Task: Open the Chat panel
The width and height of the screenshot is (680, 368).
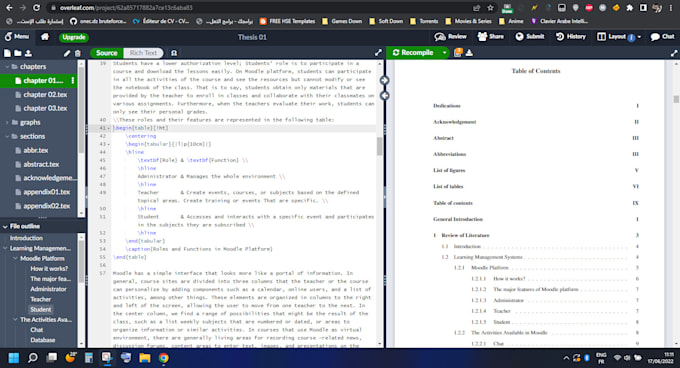Action: coord(663,37)
